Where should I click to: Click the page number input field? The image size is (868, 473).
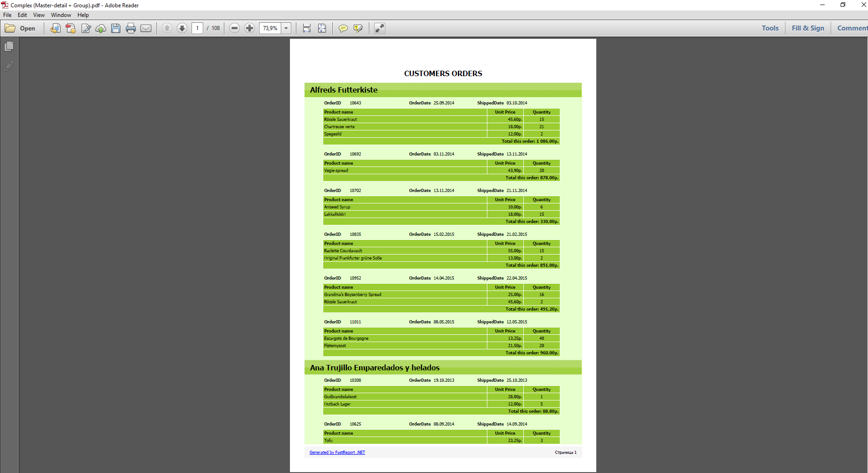coord(197,28)
